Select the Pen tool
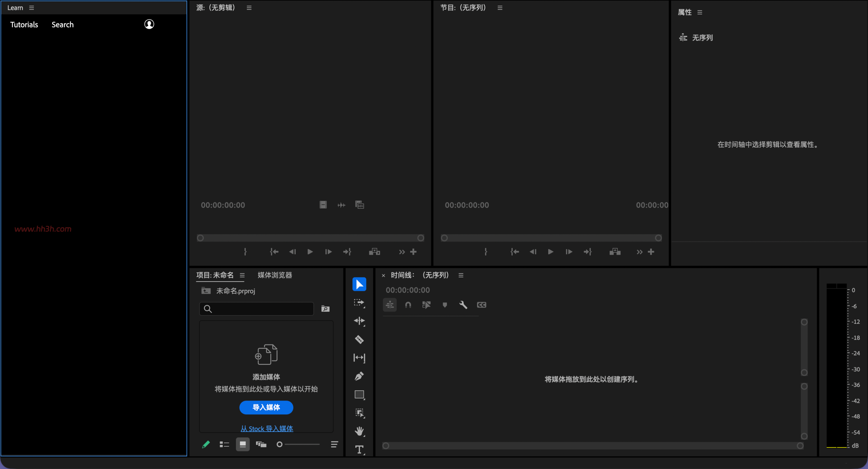Viewport: 868px width, 469px height. point(359,376)
